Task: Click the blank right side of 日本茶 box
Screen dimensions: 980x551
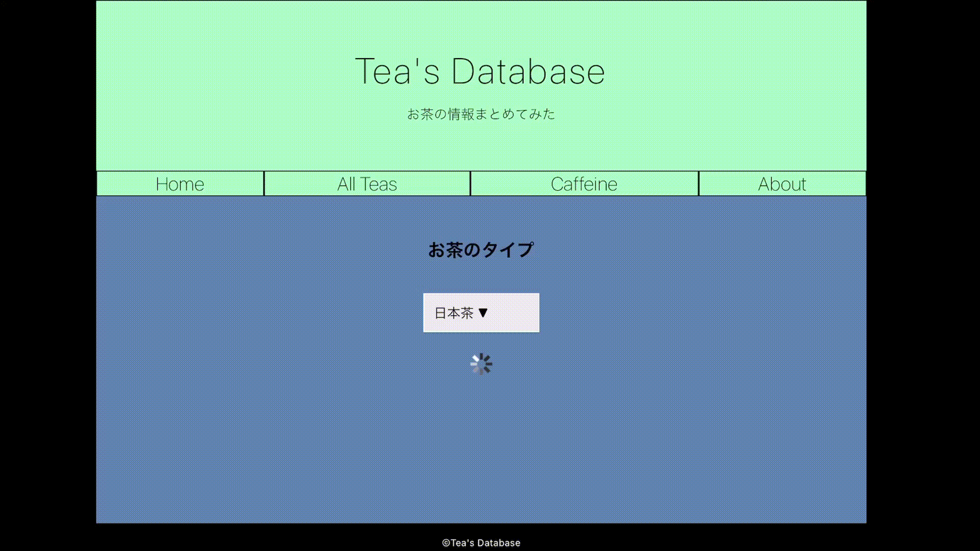Action: pyautogui.click(x=518, y=313)
